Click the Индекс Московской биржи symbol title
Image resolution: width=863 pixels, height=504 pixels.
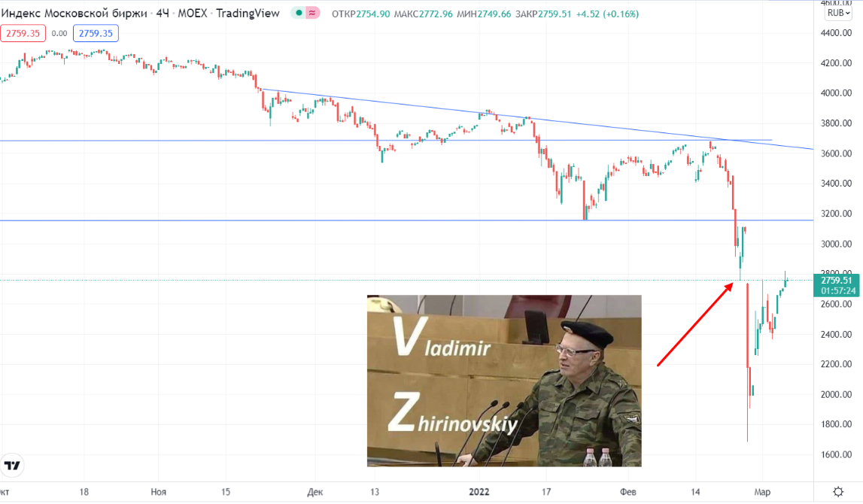point(74,14)
